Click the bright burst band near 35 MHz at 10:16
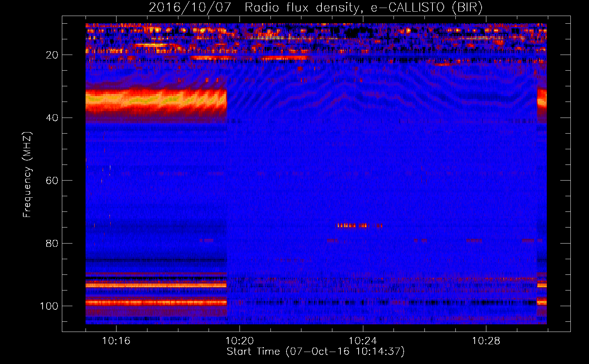Image resolution: width=589 pixels, height=364 pixels. (156, 101)
